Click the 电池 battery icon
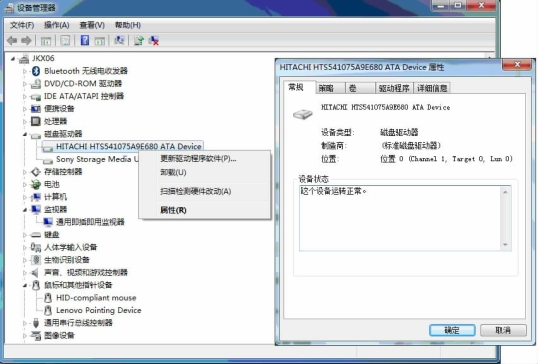Viewport: 538px width, 364px height. (x=36, y=185)
